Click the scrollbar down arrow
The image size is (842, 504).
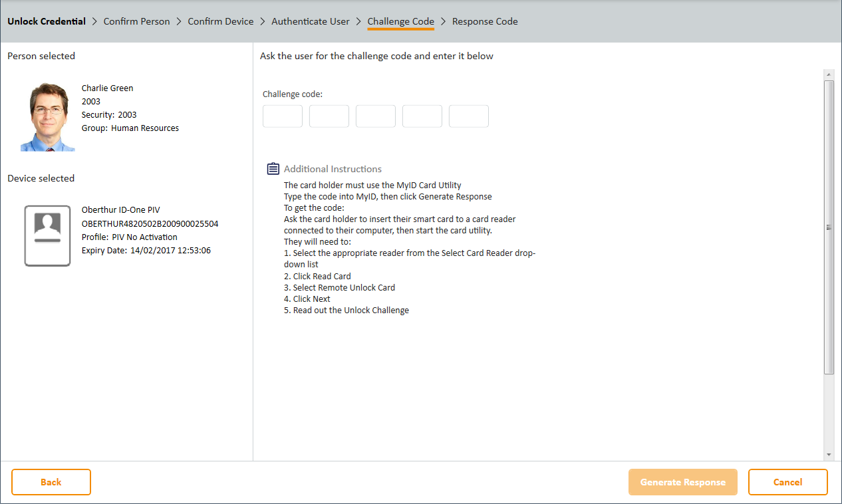[x=829, y=455]
